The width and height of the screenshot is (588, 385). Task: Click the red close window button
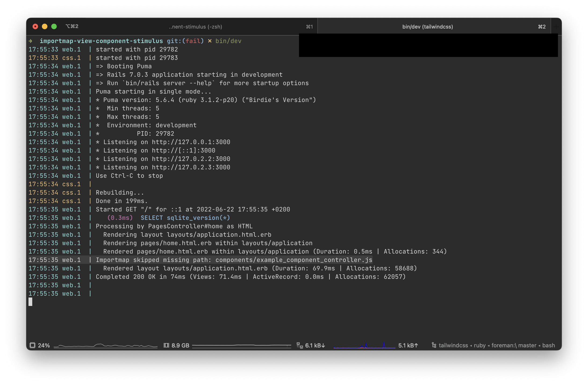35,26
